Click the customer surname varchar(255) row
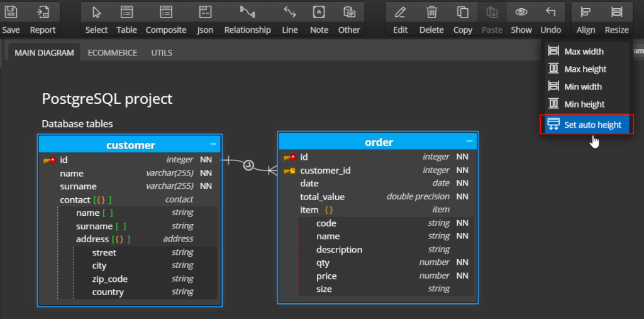The height and width of the screenshot is (319, 644). coord(130,186)
